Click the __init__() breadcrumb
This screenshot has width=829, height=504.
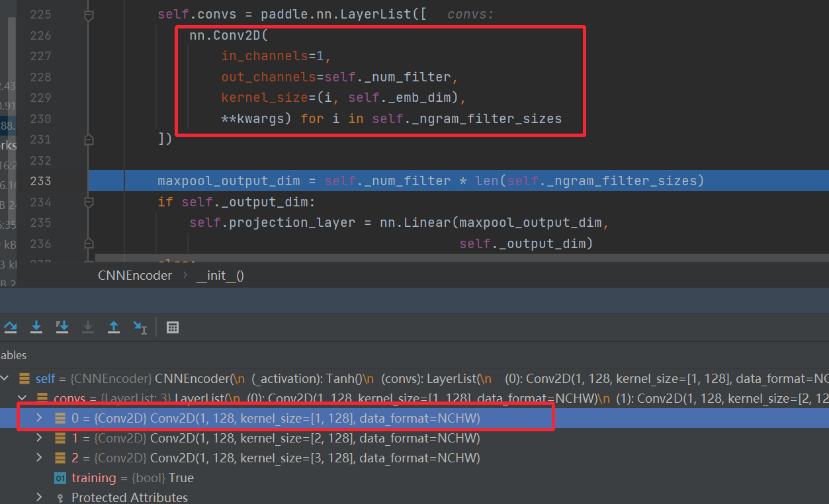point(220,275)
